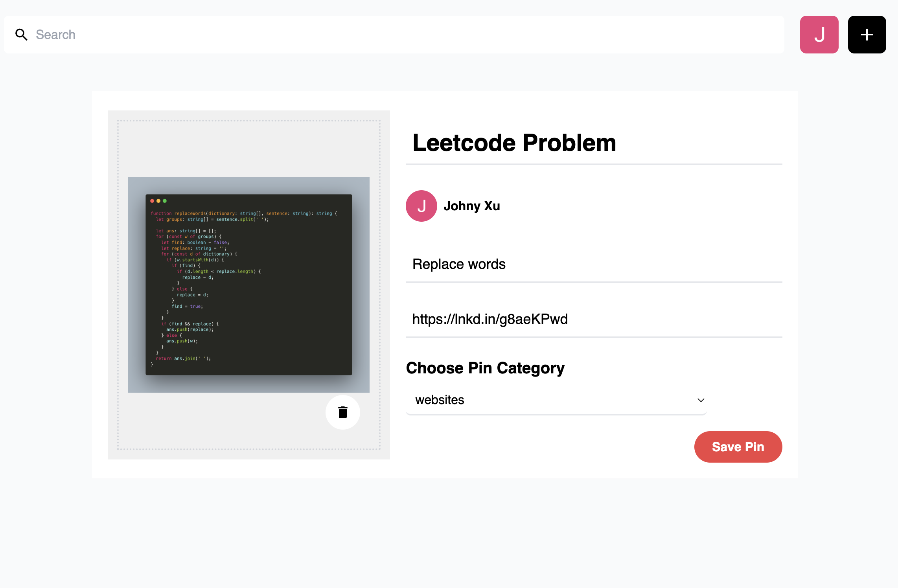Image resolution: width=898 pixels, height=588 pixels.
Task: Click the Choose Pin Category heading
Action: tap(485, 368)
